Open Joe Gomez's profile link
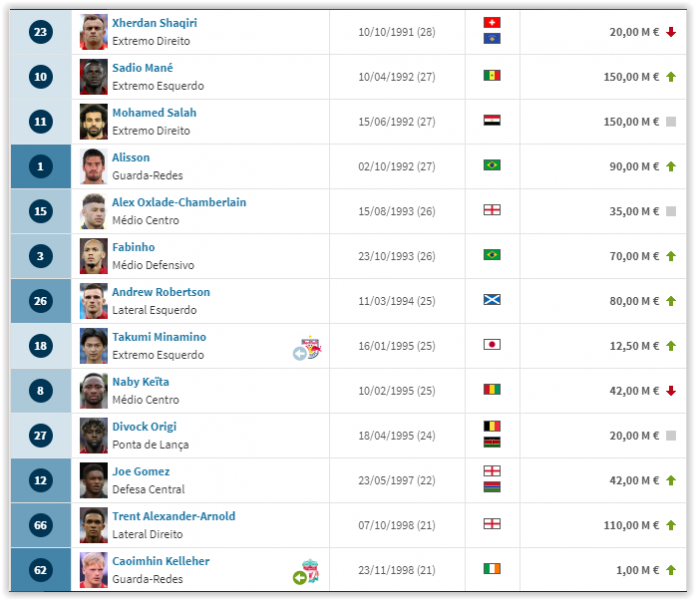This screenshot has height=600, width=695. click(140, 471)
